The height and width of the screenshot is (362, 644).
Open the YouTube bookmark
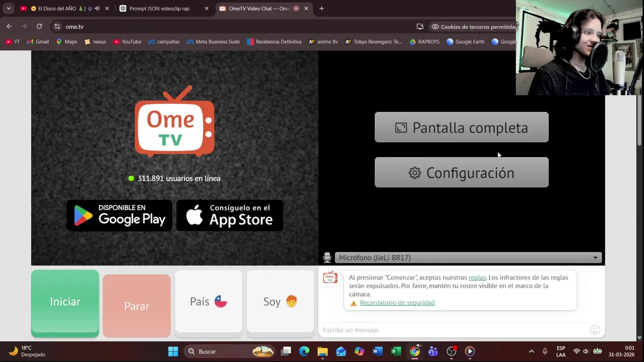coord(127,42)
